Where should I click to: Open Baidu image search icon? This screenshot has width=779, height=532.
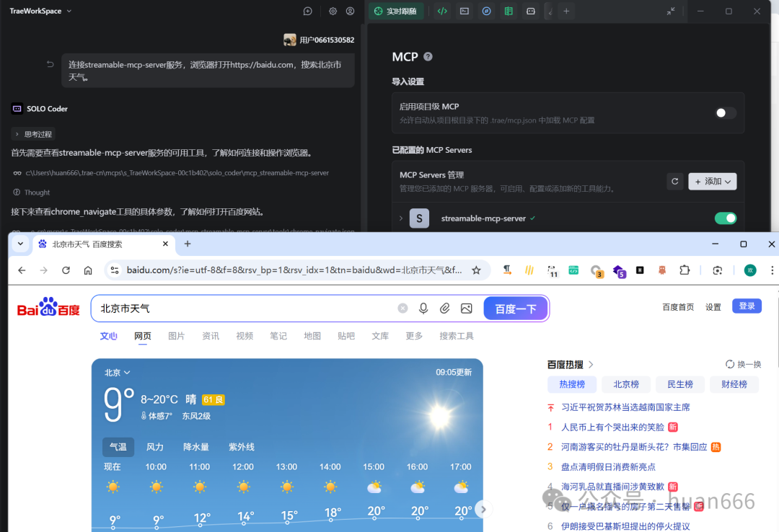click(467, 309)
